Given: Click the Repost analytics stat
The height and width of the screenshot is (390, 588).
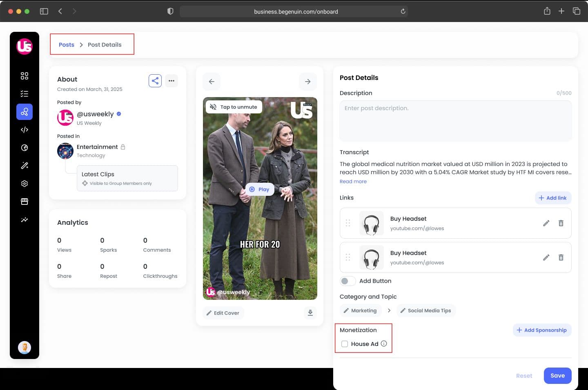Looking at the screenshot, I should tap(109, 271).
